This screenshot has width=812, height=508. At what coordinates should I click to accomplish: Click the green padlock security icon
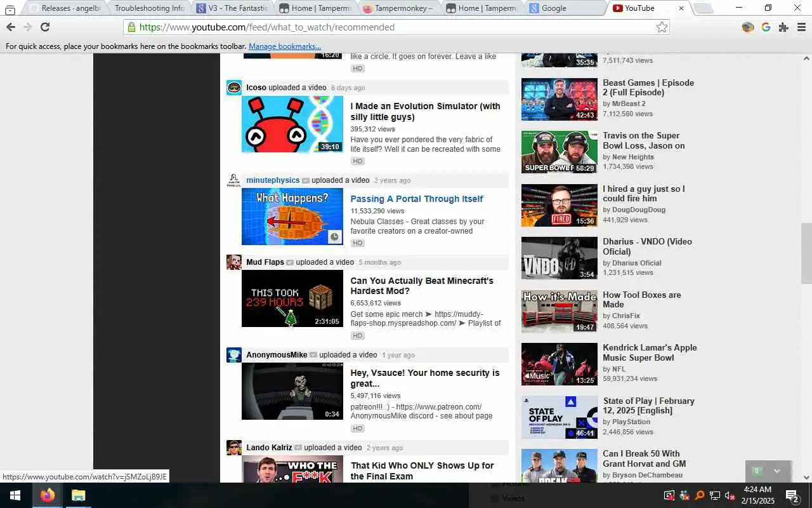click(x=131, y=27)
